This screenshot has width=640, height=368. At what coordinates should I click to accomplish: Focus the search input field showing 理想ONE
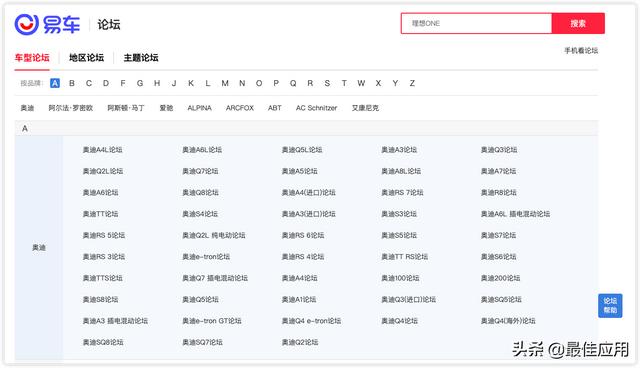(476, 23)
